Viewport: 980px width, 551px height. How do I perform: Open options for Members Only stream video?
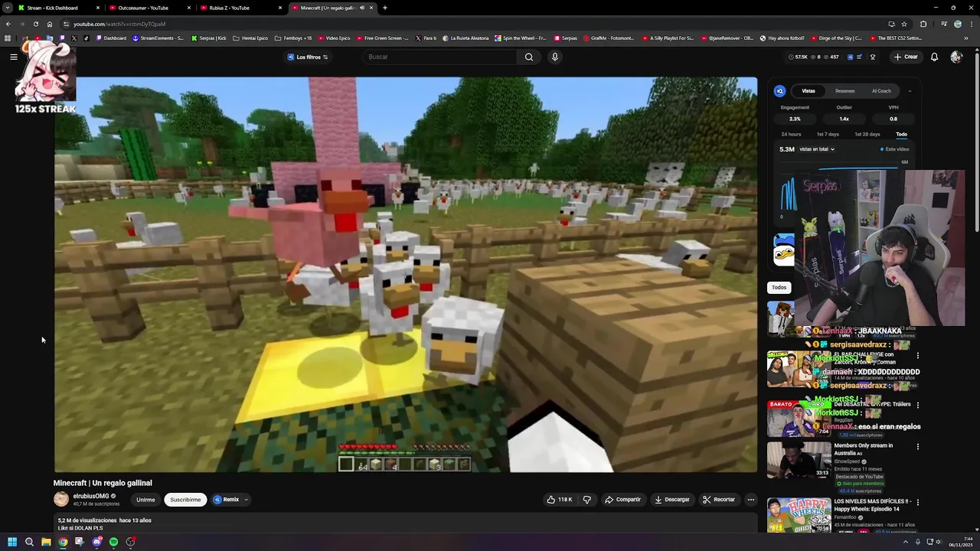coord(917,446)
